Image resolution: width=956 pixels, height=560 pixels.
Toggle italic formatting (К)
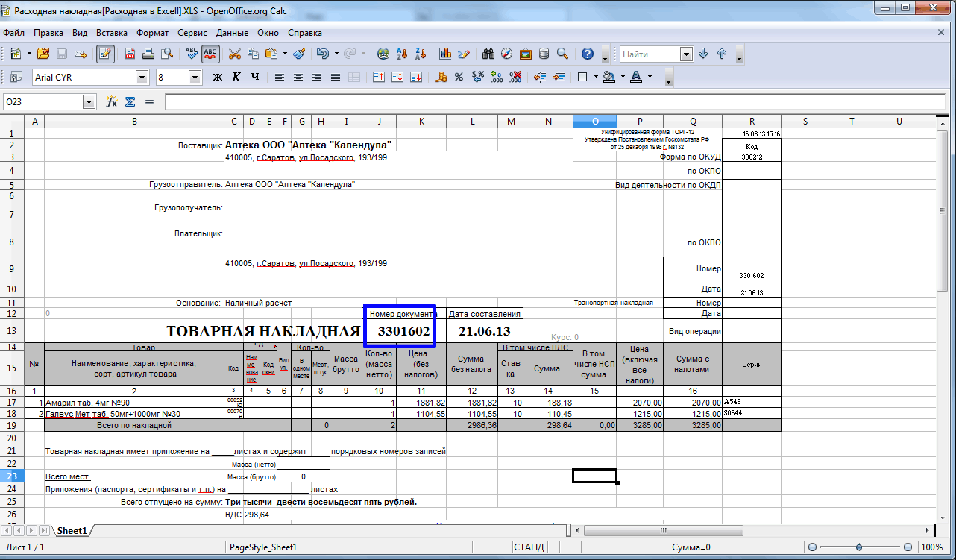(x=236, y=77)
